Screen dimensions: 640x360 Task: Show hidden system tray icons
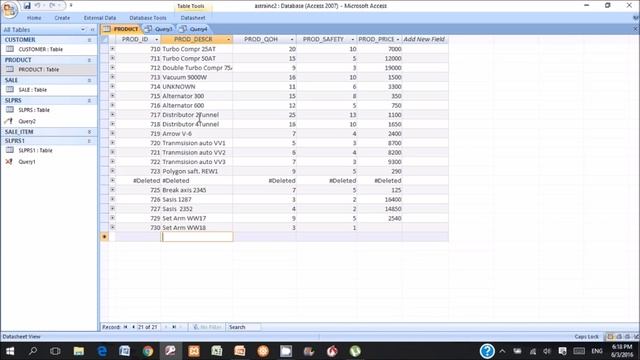click(x=502, y=351)
